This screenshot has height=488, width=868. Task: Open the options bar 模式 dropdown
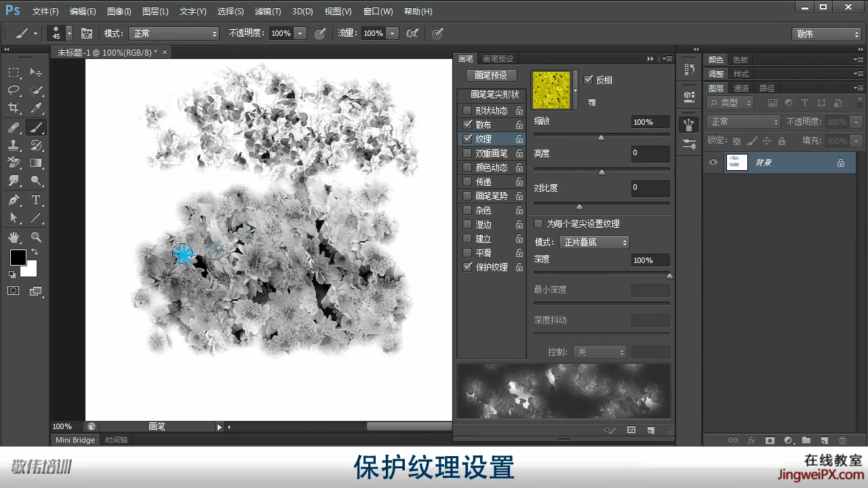tap(175, 33)
